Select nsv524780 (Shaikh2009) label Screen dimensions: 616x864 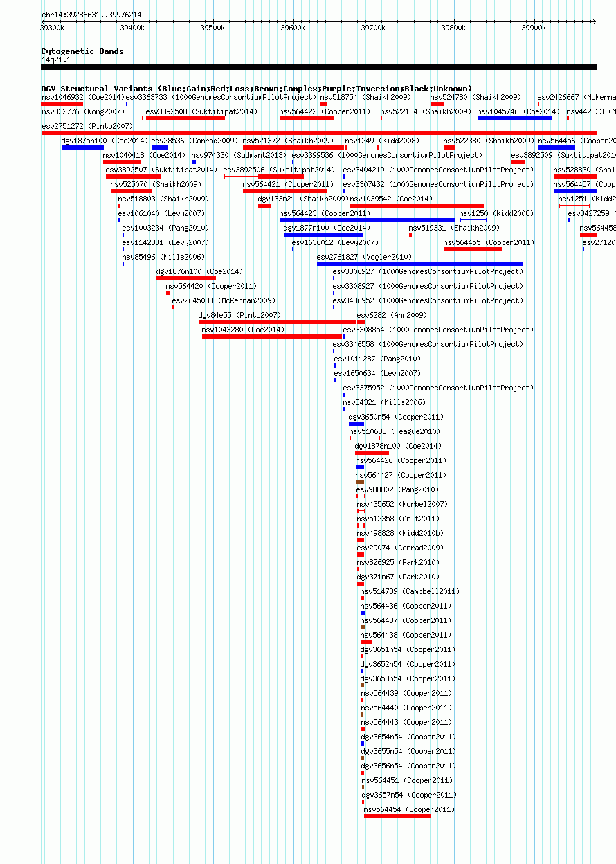pos(475,97)
